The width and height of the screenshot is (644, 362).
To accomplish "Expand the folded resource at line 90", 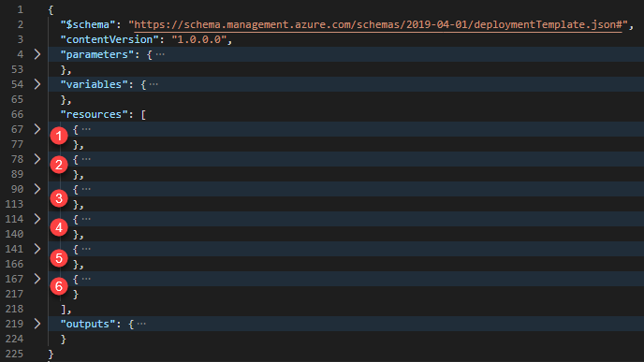I will [37, 189].
